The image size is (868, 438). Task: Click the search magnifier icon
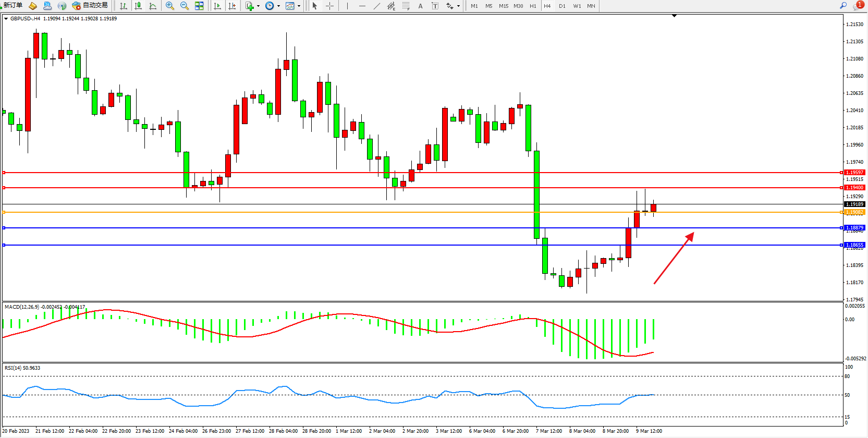843,5
